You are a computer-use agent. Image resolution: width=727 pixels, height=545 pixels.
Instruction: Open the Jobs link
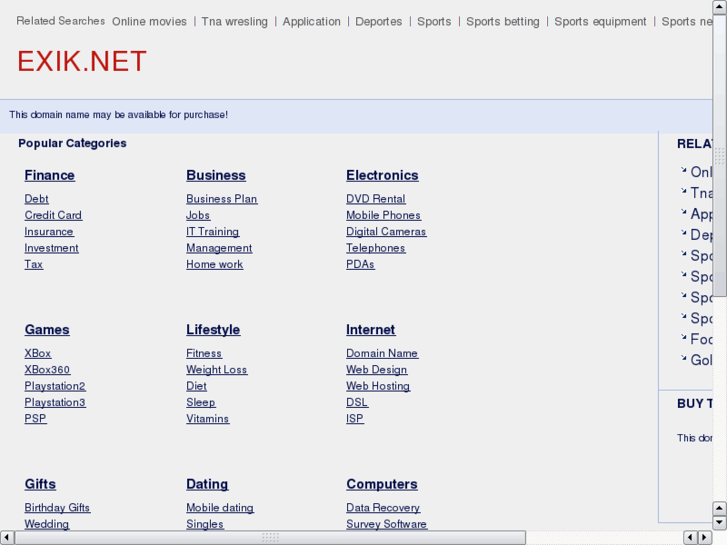point(198,215)
